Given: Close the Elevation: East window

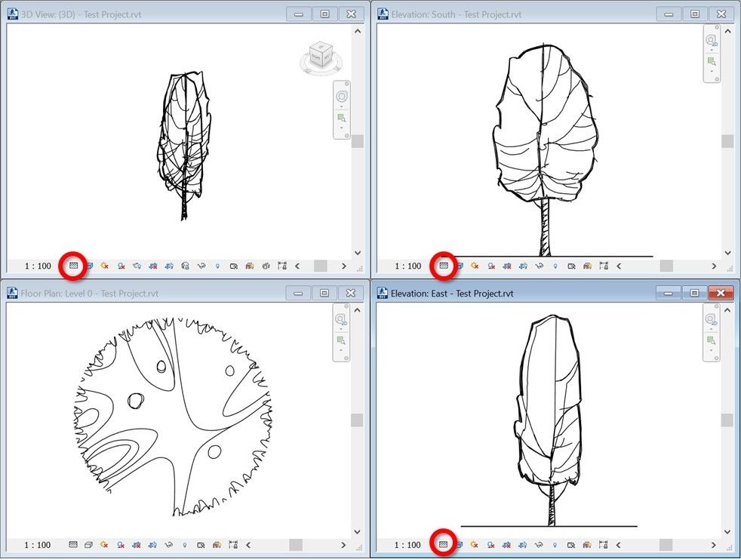Looking at the screenshot, I should click(x=721, y=293).
